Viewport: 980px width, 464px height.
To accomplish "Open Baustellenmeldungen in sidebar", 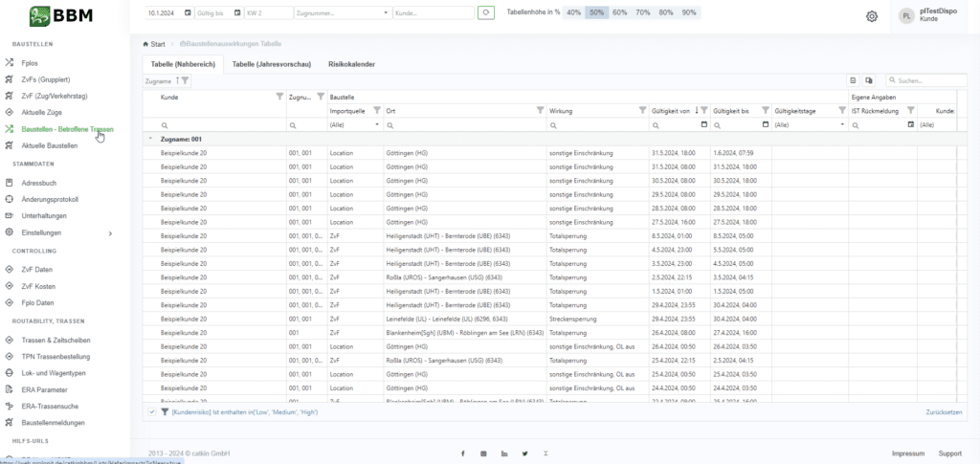I will (54, 422).
